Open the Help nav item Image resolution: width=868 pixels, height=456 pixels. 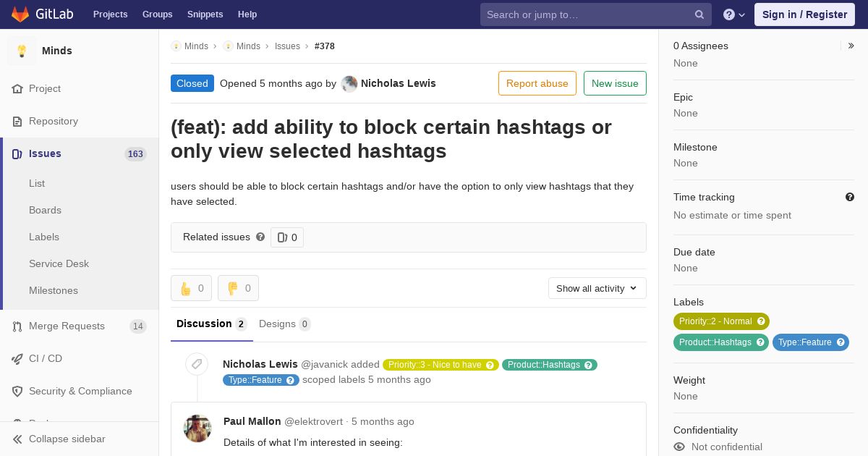click(247, 14)
